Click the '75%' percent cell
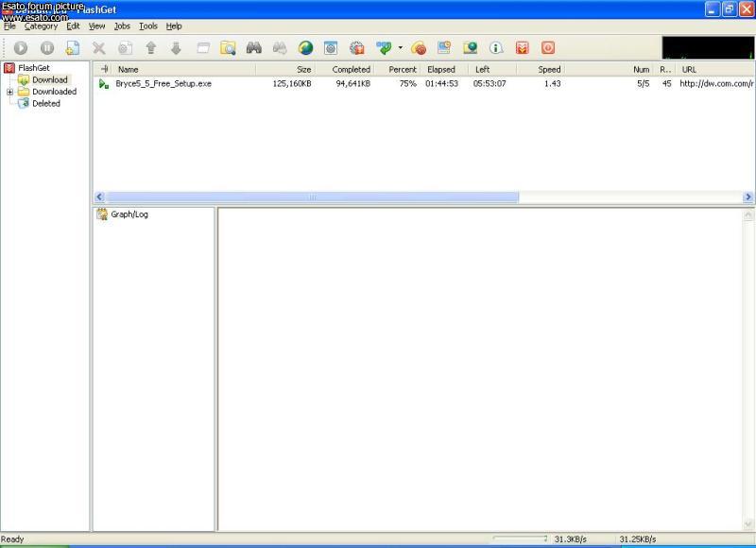756x548 pixels. 407,84
